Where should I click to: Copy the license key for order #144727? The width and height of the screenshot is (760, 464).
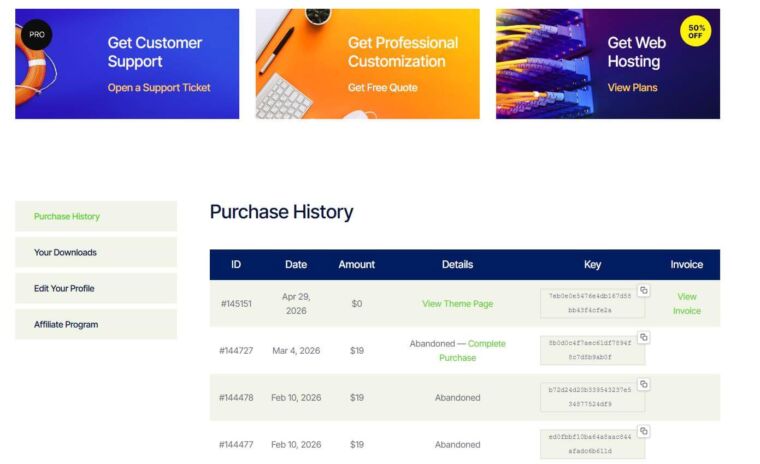[x=644, y=337]
